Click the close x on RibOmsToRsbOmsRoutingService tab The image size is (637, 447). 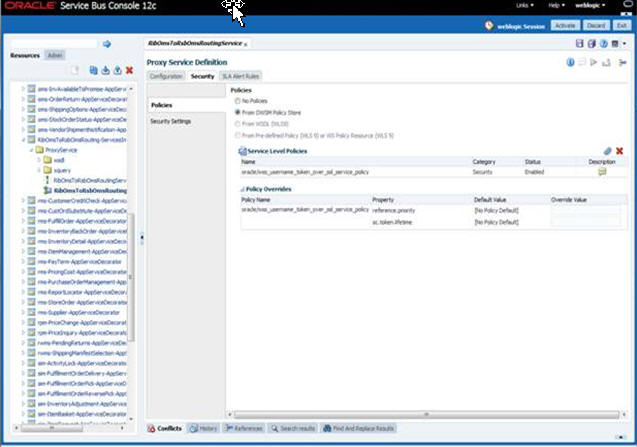tap(245, 44)
